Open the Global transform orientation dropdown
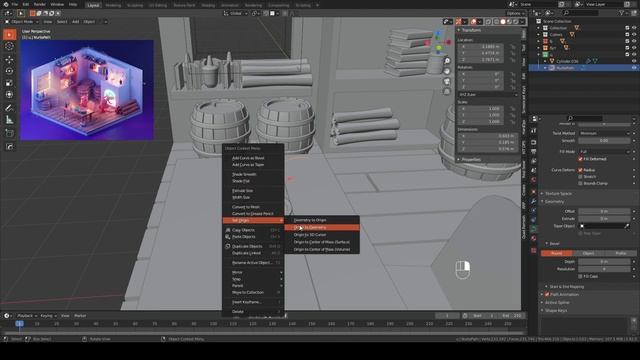Viewport: 640px width, 360px height. 236,13
